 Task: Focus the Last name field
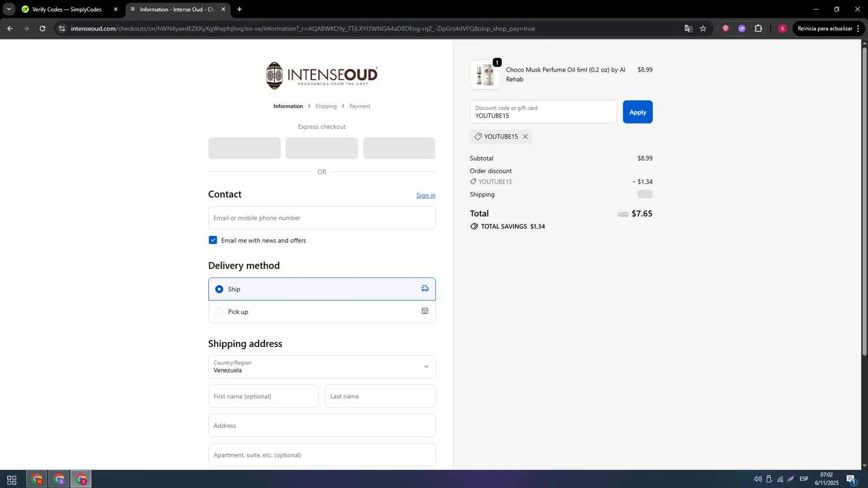pos(380,396)
